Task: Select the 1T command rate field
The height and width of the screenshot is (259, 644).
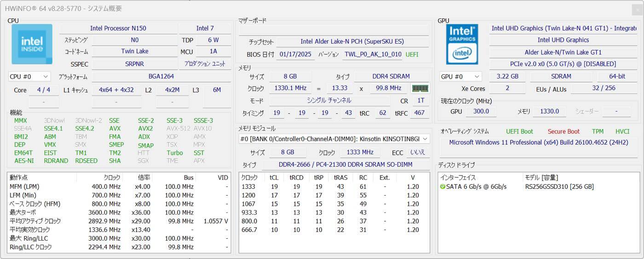Action: pos(420,100)
